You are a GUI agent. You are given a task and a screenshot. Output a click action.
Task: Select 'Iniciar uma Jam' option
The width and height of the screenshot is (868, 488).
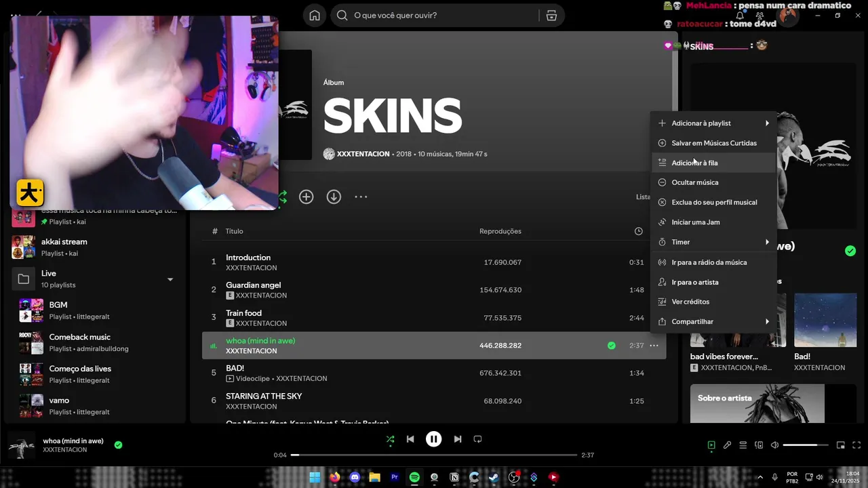coord(713,222)
